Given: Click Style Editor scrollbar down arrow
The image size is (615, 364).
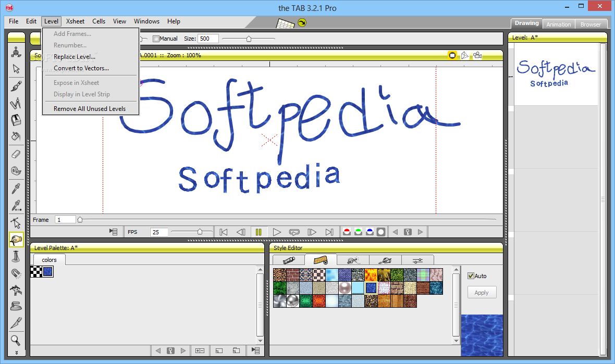Looking at the screenshot, I should [x=456, y=341].
